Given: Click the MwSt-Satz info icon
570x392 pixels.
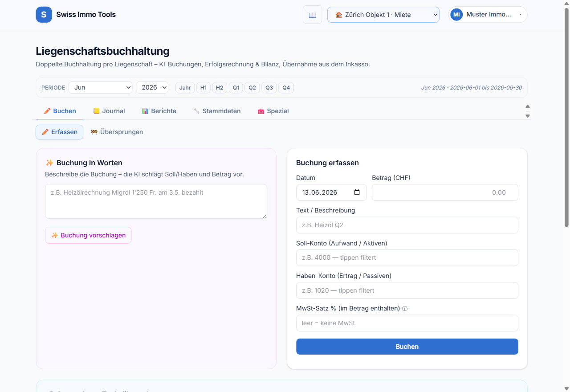Looking at the screenshot, I should coord(405,308).
